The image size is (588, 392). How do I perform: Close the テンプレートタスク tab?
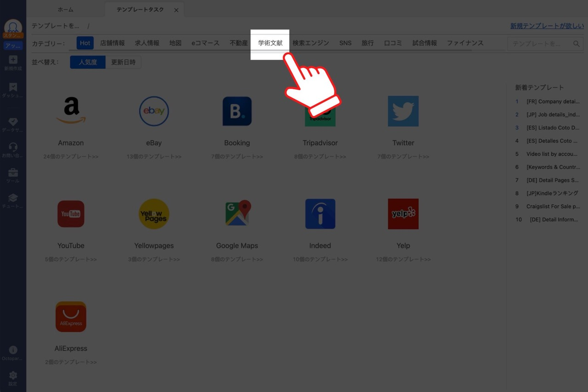(176, 10)
